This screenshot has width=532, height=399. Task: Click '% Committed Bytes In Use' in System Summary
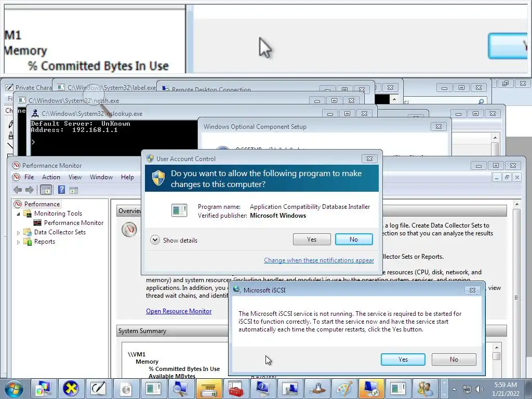coord(184,369)
